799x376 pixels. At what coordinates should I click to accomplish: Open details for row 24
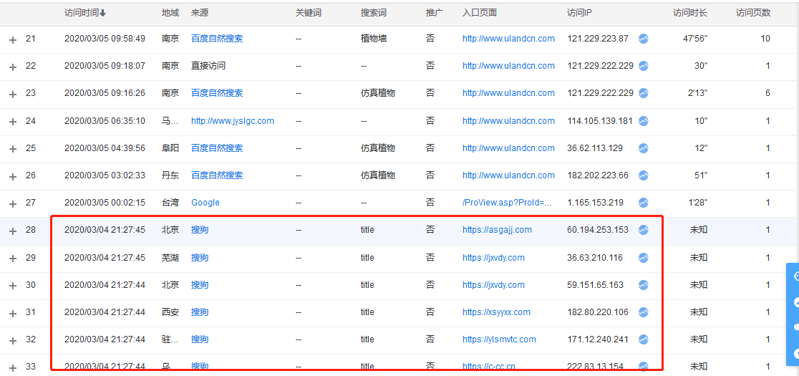point(13,122)
